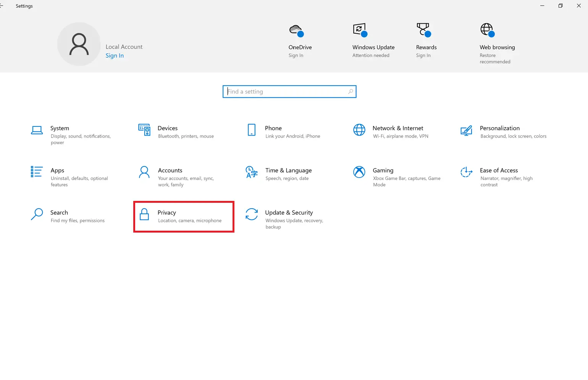This screenshot has height=380, width=588.
Task: Open the Devices keyboard-and-speaker icon
Action: tap(144, 130)
